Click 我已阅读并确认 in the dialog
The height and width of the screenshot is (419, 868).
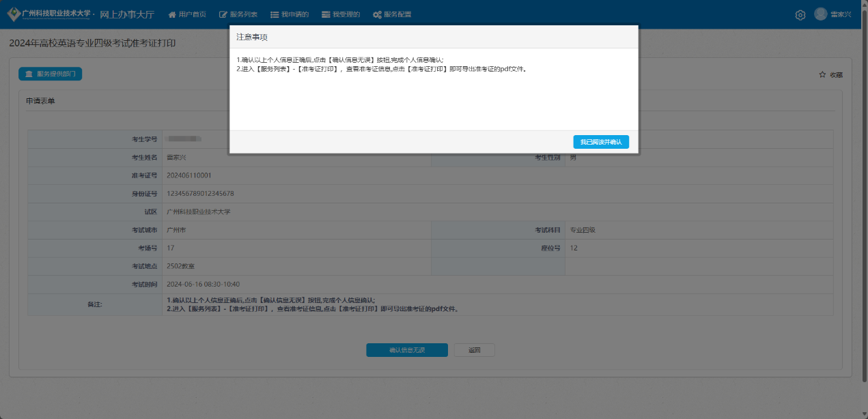pos(600,142)
